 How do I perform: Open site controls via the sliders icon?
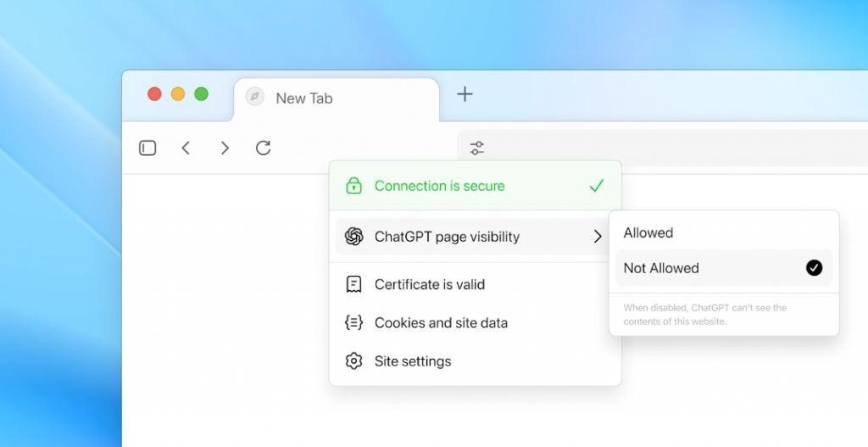(476, 148)
